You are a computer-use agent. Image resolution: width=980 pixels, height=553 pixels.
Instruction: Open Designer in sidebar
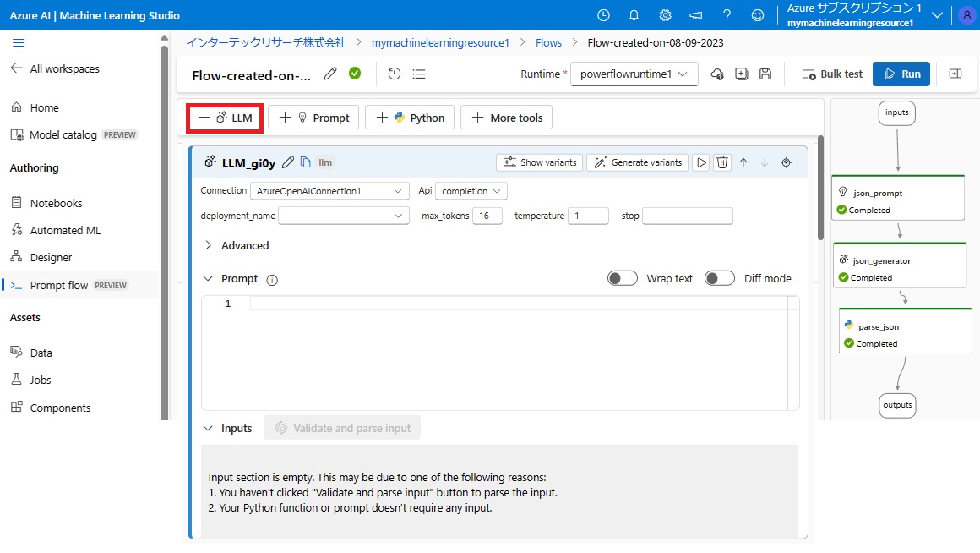point(51,257)
